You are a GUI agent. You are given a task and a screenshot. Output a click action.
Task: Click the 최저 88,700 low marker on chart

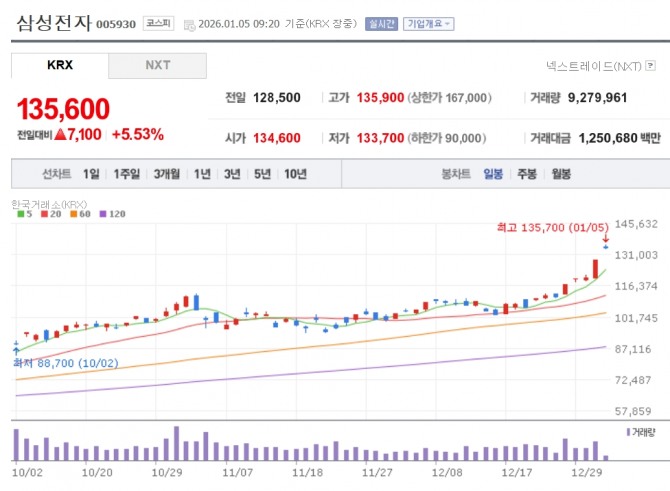[58, 364]
